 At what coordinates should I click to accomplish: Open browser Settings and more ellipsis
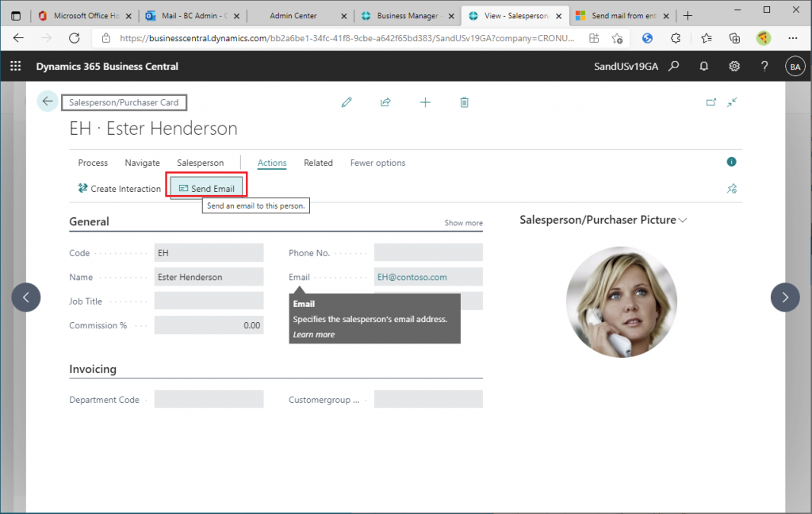tap(793, 38)
